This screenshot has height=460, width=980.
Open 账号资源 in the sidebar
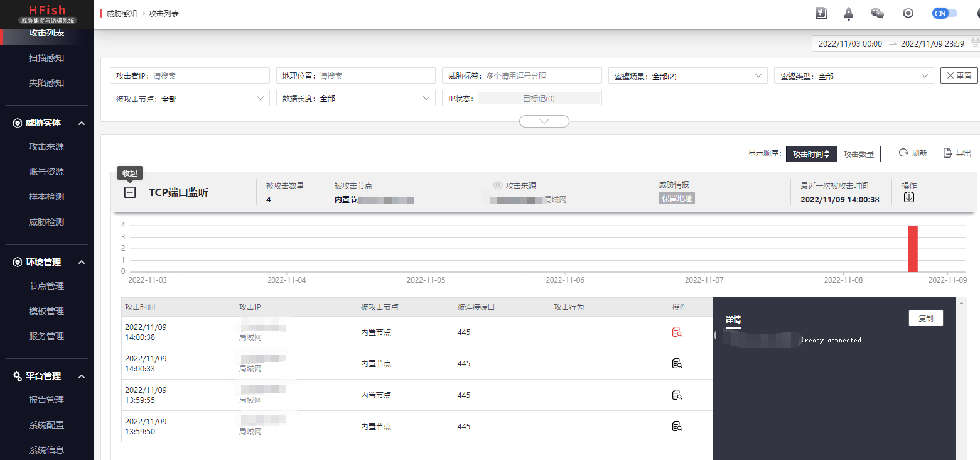click(x=46, y=172)
